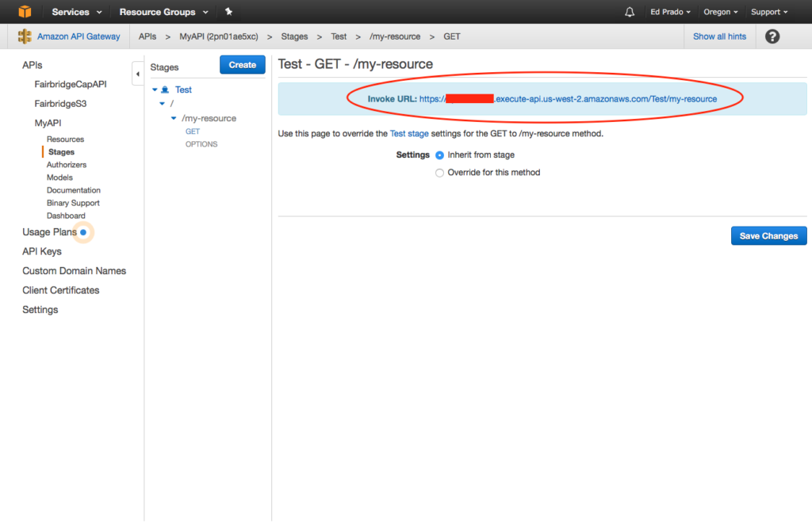This screenshot has width=812, height=523.
Task: Select the OPTIONS method in stage tree
Action: (x=201, y=144)
